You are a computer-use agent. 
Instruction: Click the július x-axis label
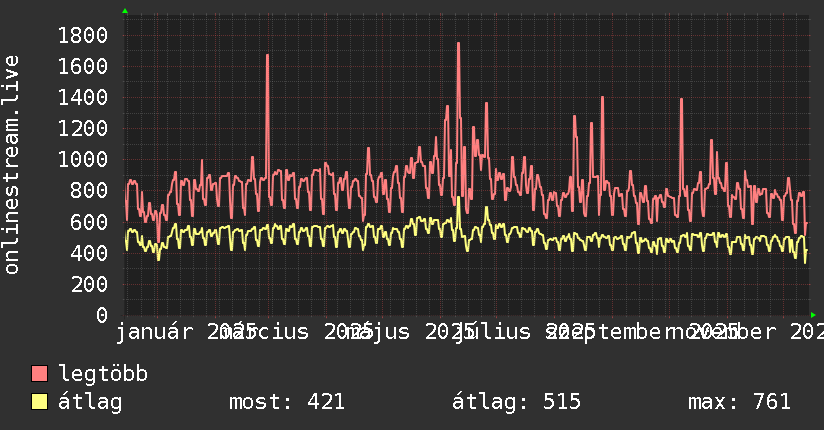(x=493, y=332)
